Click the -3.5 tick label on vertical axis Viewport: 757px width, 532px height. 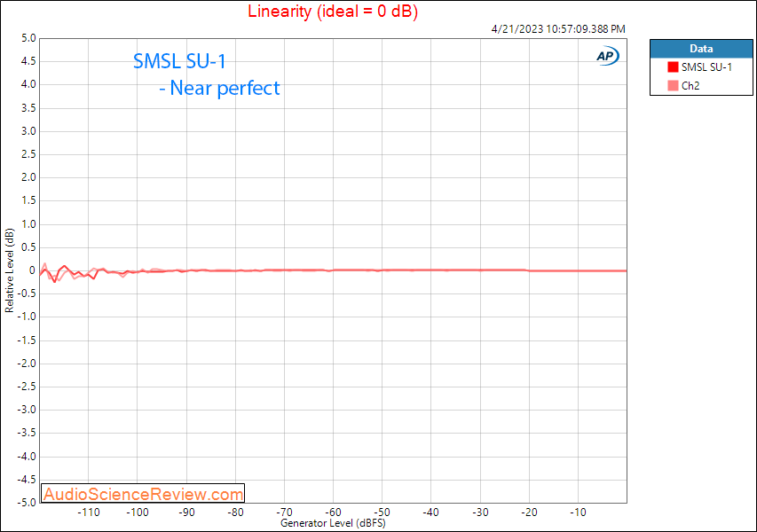click(x=27, y=433)
